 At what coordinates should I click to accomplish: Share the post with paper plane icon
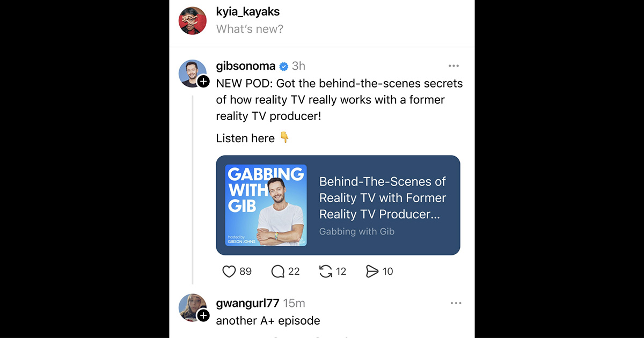(372, 271)
